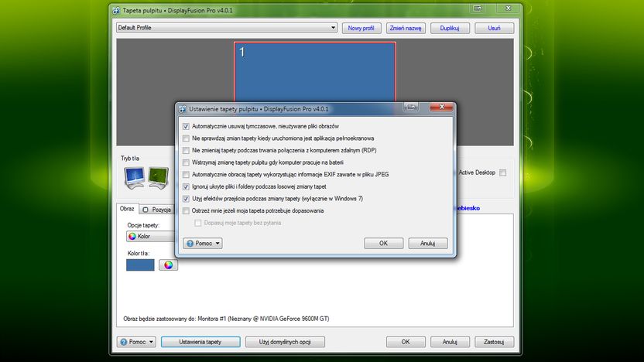This screenshot has width=644, height=362.
Task: Switch to the Obraz tab
Action: [127, 209]
